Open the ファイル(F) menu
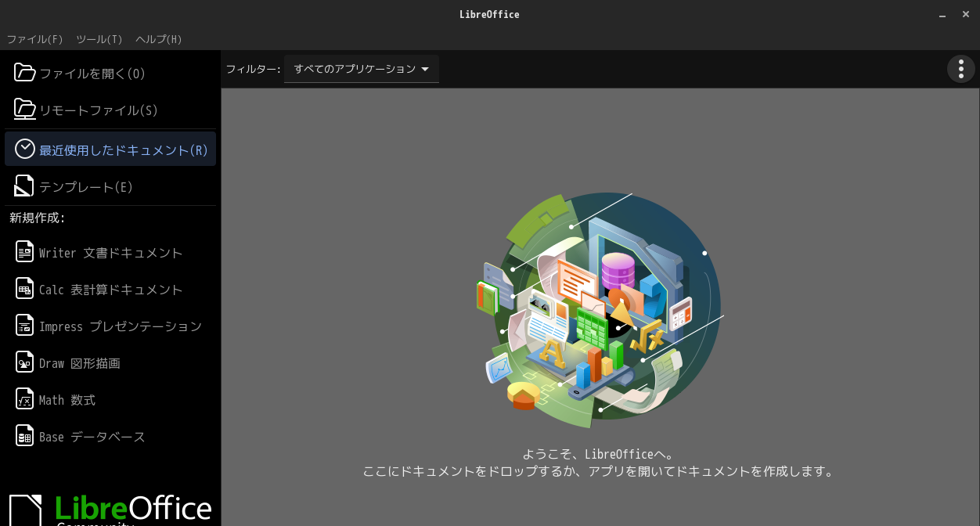The image size is (980, 526). 34,39
